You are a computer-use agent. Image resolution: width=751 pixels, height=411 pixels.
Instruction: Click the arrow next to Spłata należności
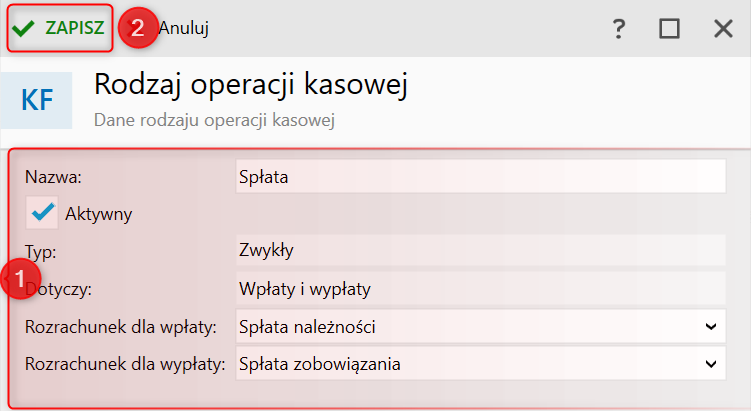click(711, 326)
